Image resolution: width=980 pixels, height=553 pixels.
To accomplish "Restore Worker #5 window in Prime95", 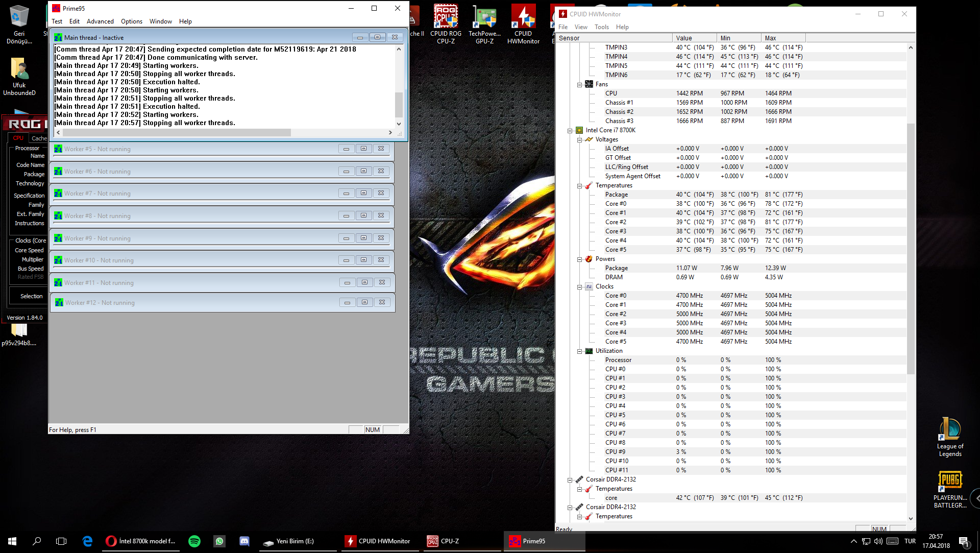I will [x=363, y=149].
